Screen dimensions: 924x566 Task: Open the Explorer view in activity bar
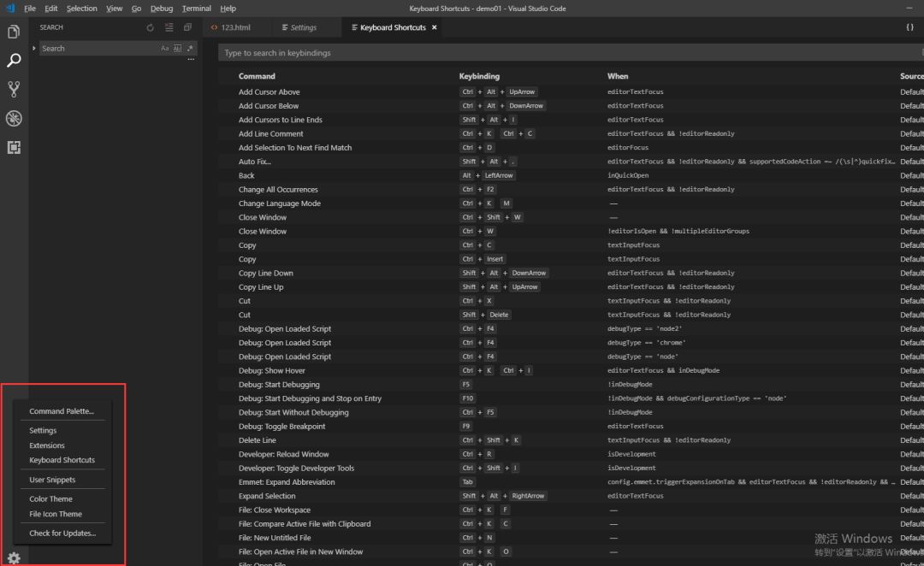click(x=14, y=32)
